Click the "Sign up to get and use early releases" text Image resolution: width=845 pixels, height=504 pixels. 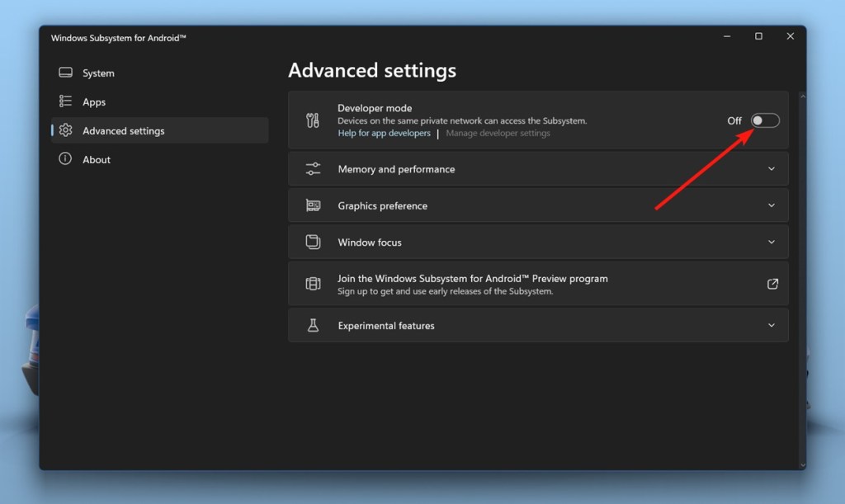coord(445,291)
